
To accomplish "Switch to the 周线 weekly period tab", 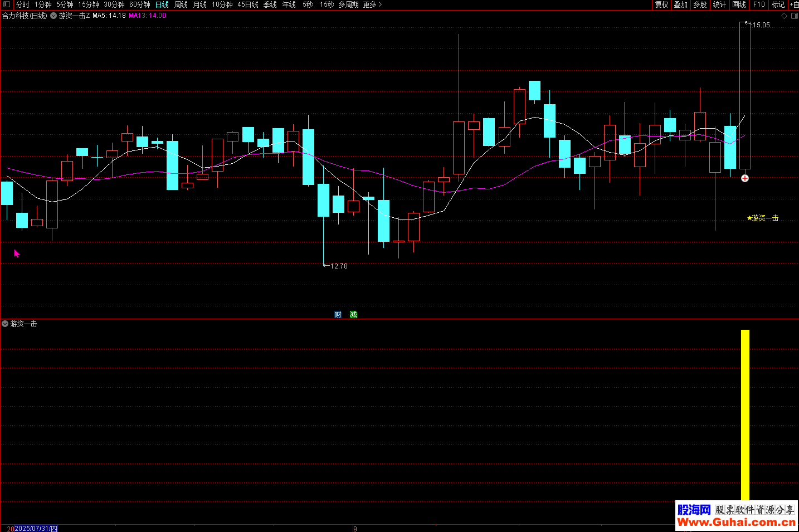I will pyautogui.click(x=181, y=4).
